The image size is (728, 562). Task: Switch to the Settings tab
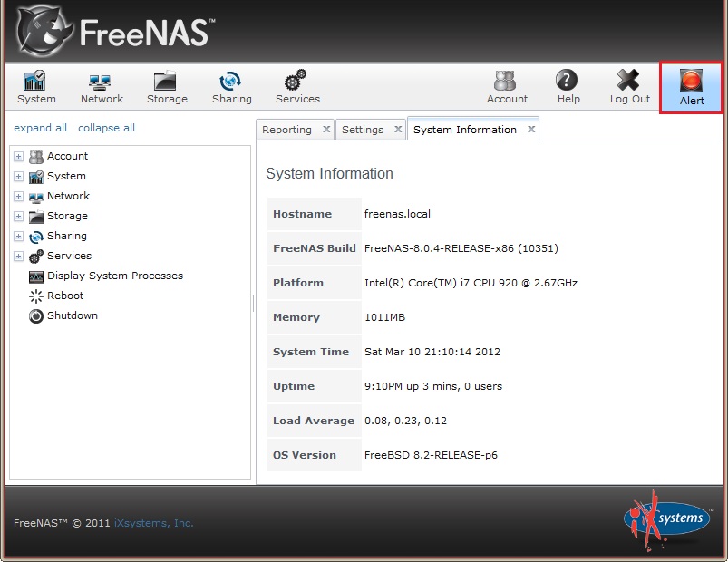click(x=363, y=130)
